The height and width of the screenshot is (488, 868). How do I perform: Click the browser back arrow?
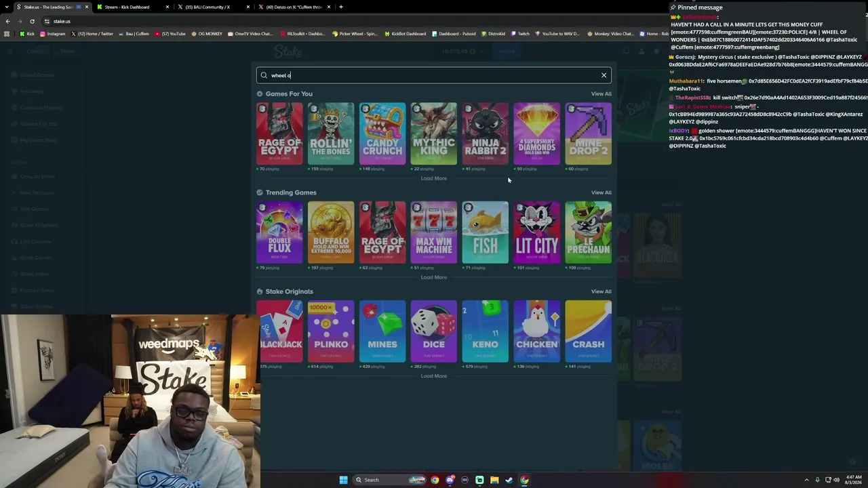pyautogui.click(x=8, y=21)
